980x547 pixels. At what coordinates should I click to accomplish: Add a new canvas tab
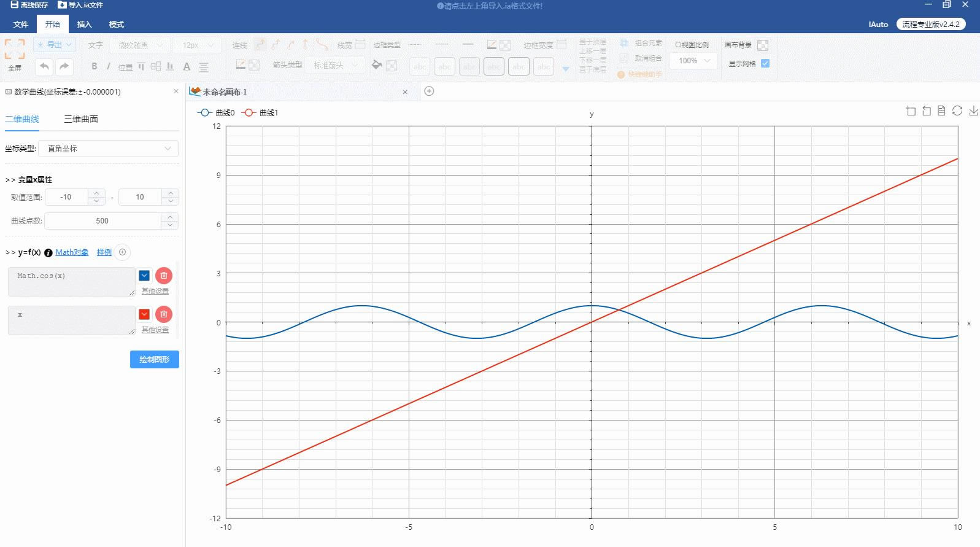point(430,91)
